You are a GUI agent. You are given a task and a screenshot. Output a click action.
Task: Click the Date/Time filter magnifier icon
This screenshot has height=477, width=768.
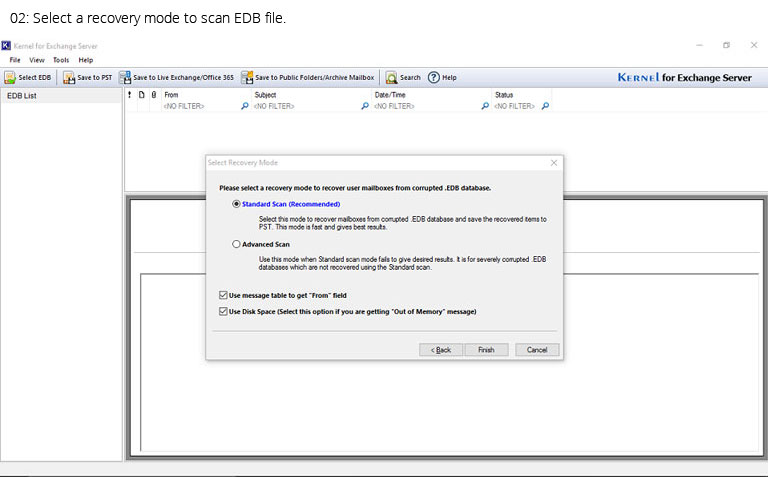[484, 106]
